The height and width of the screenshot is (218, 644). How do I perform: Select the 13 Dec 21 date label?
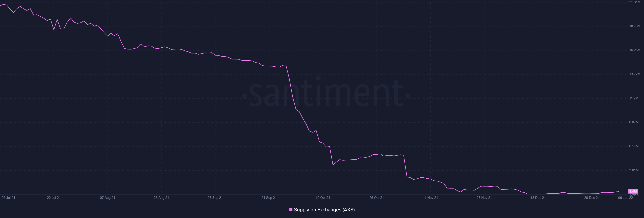(538, 198)
